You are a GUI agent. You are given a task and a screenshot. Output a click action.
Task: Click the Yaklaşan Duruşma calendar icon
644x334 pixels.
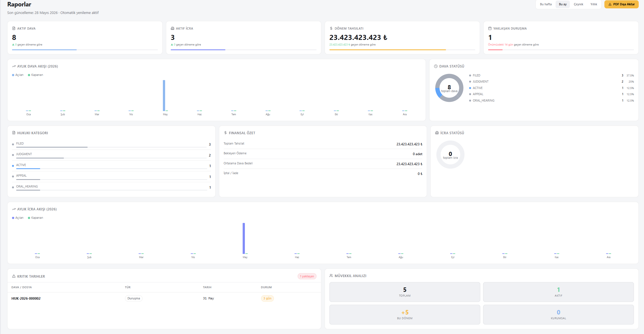click(x=490, y=28)
